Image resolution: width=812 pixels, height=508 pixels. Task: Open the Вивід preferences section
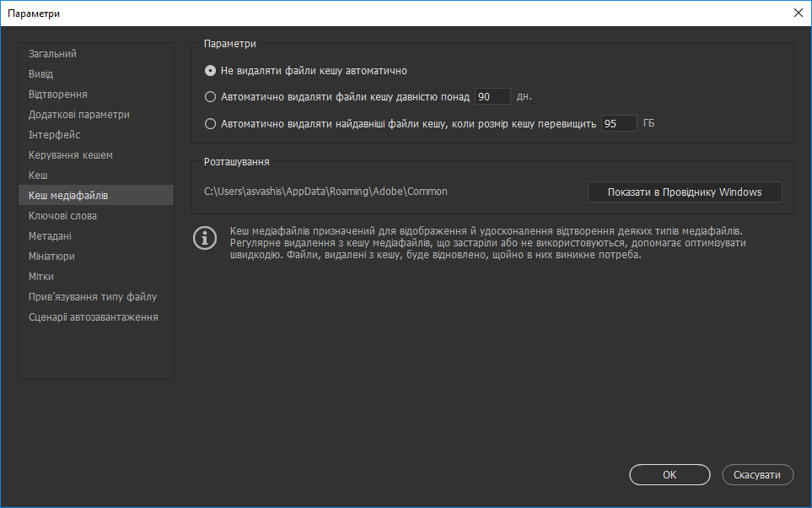click(x=96, y=74)
